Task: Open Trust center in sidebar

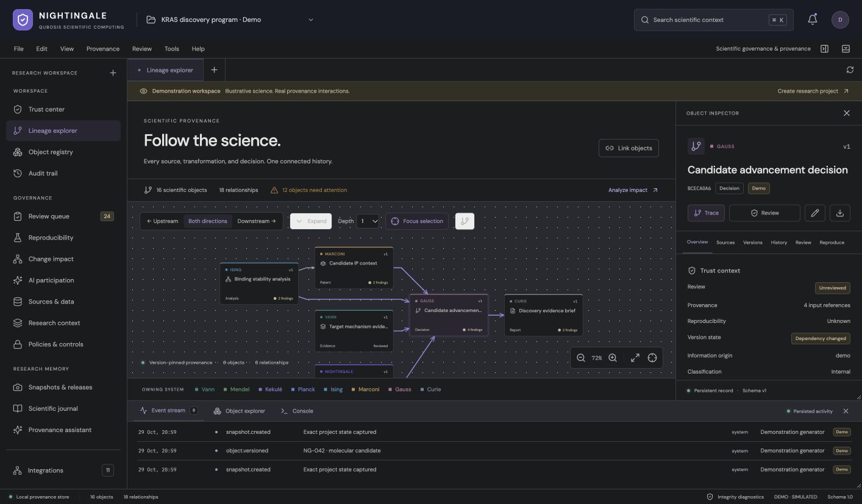Action: (63, 110)
